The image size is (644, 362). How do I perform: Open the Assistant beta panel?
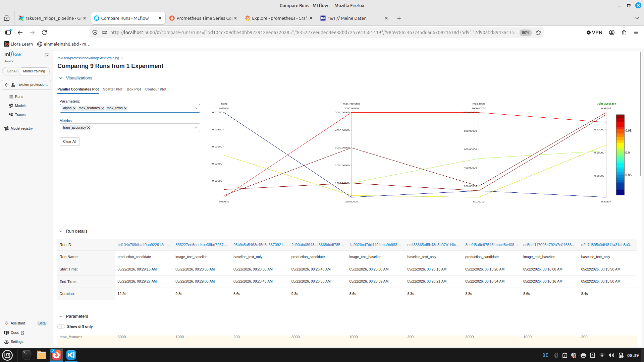[25, 323]
